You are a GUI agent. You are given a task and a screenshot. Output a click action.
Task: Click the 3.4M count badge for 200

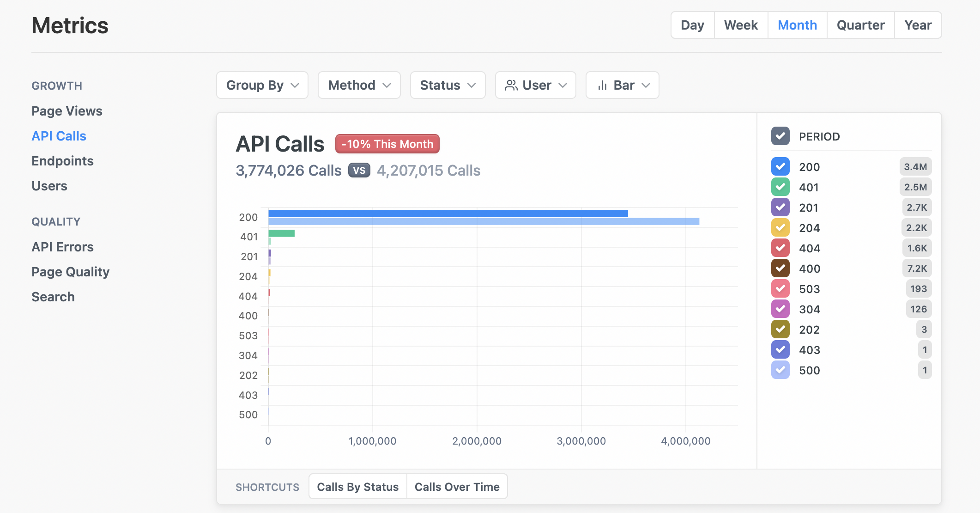point(915,167)
